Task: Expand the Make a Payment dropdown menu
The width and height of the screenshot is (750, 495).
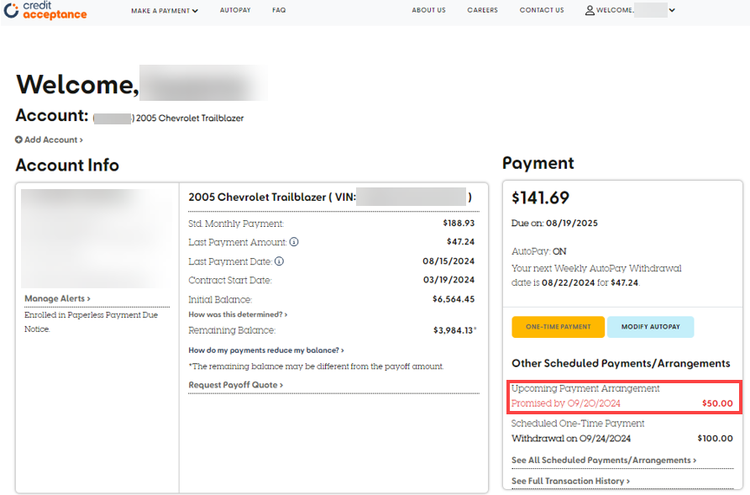Action: pyautogui.click(x=164, y=11)
